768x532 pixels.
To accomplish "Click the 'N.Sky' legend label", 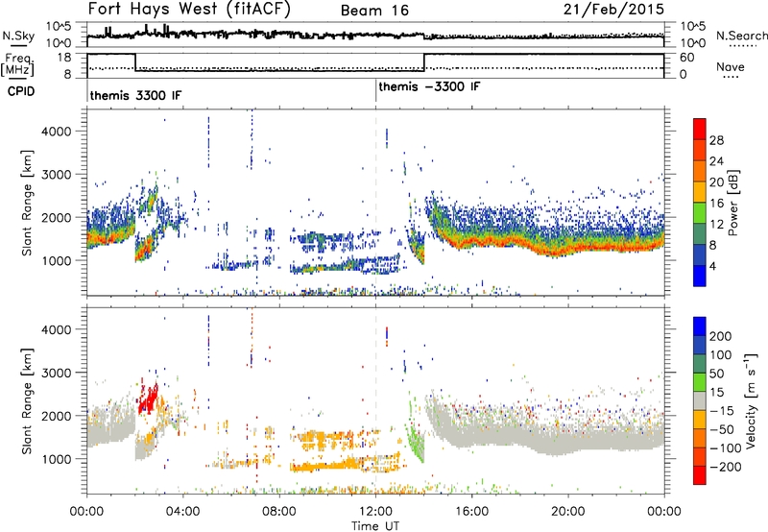I will coord(18,36).
